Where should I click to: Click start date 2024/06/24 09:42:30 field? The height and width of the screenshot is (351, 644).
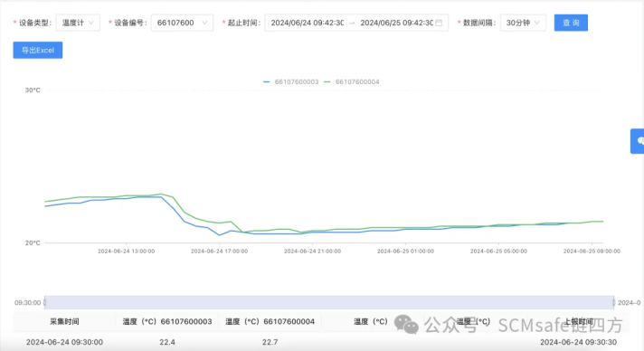coord(308,23)
